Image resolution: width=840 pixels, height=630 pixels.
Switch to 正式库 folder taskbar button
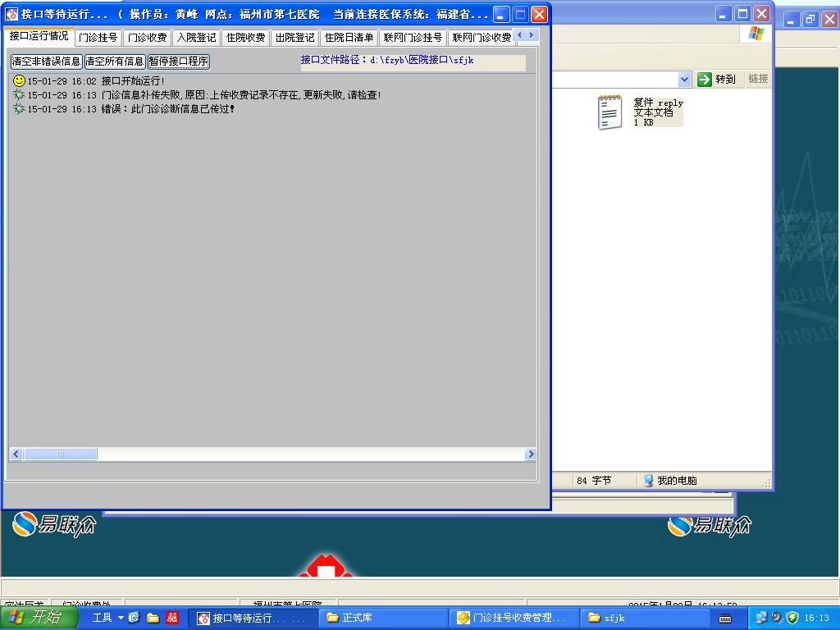coord(384,618)
